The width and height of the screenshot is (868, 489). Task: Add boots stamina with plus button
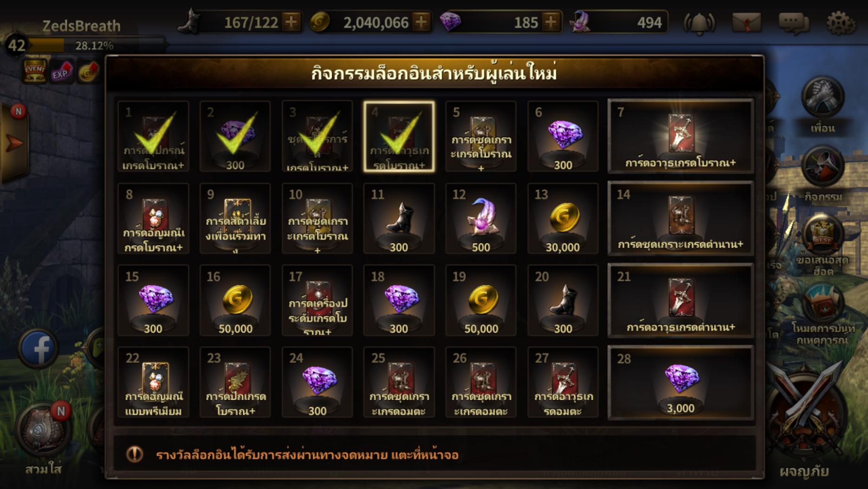point(291,22)
